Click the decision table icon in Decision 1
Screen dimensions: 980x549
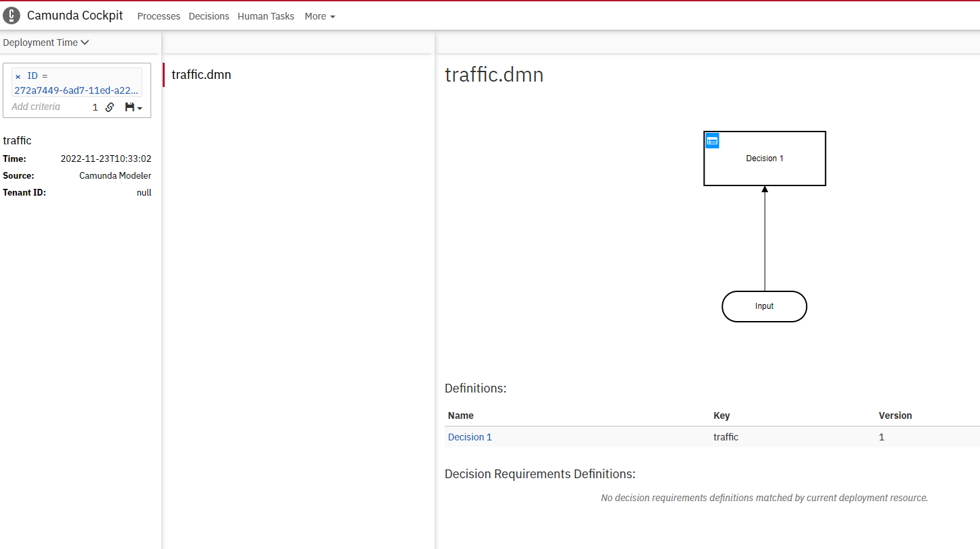[x=712, y=141]
